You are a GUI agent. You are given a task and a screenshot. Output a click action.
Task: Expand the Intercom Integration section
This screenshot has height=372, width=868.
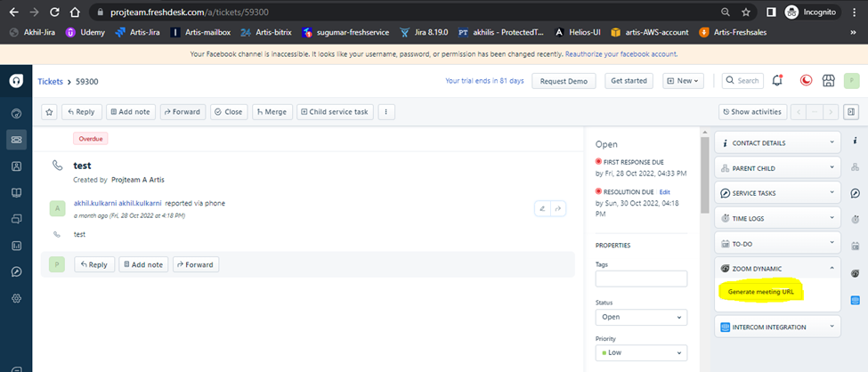coord(777,327)
